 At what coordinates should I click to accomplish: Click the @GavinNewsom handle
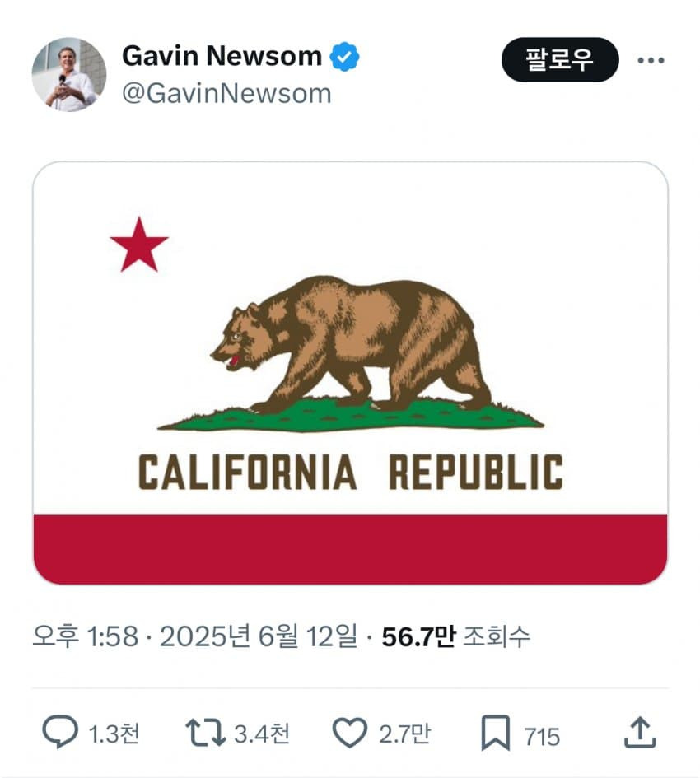(226, 94)
